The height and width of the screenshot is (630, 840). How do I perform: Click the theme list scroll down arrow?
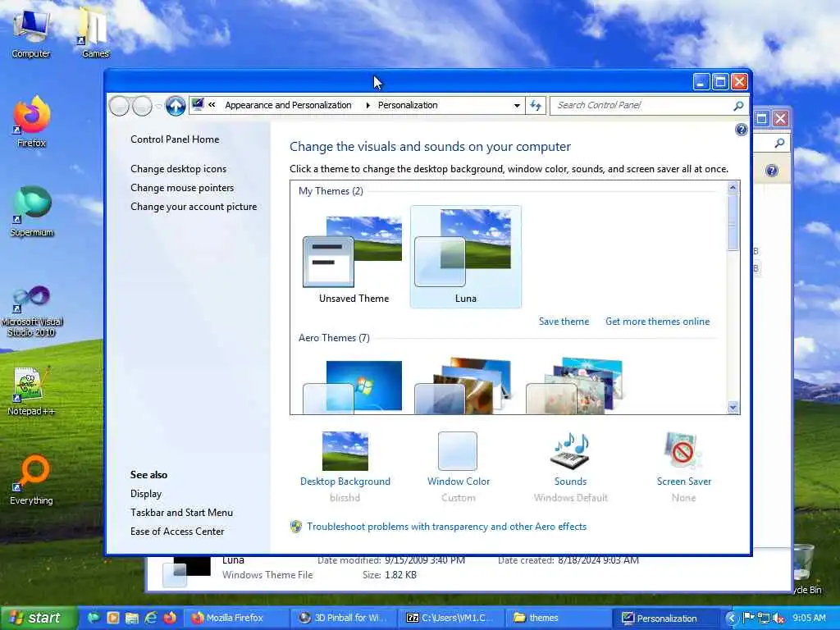coord(733,408)
